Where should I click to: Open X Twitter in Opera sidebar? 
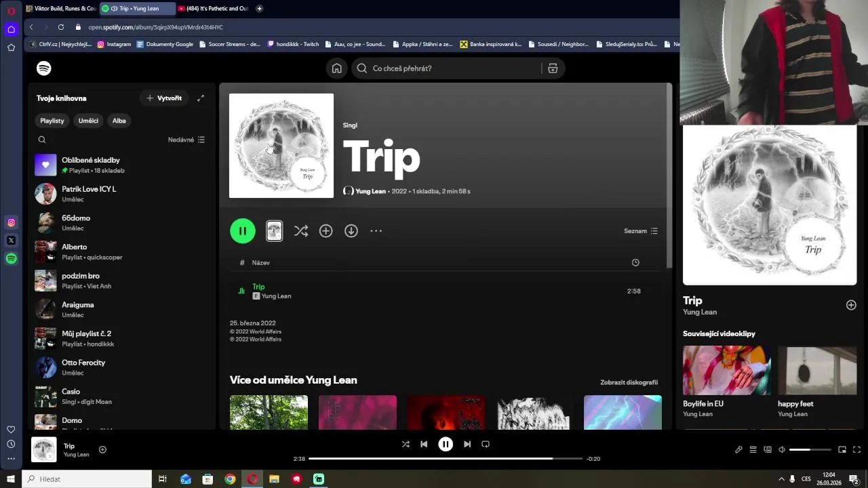pos(11,240)
